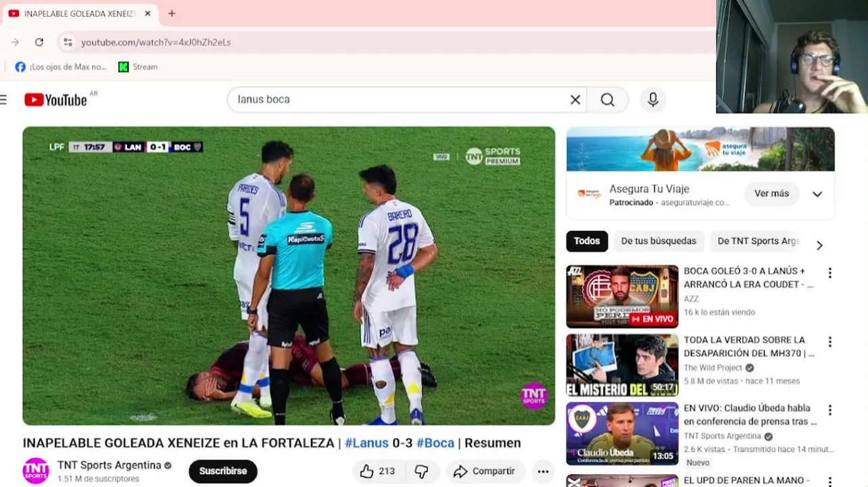
Task: Clear the search box text
Action: tap(575, 99)
